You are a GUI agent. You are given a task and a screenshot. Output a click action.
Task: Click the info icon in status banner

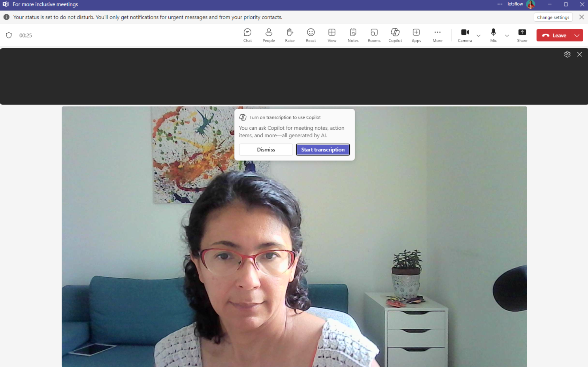point(6,17)
